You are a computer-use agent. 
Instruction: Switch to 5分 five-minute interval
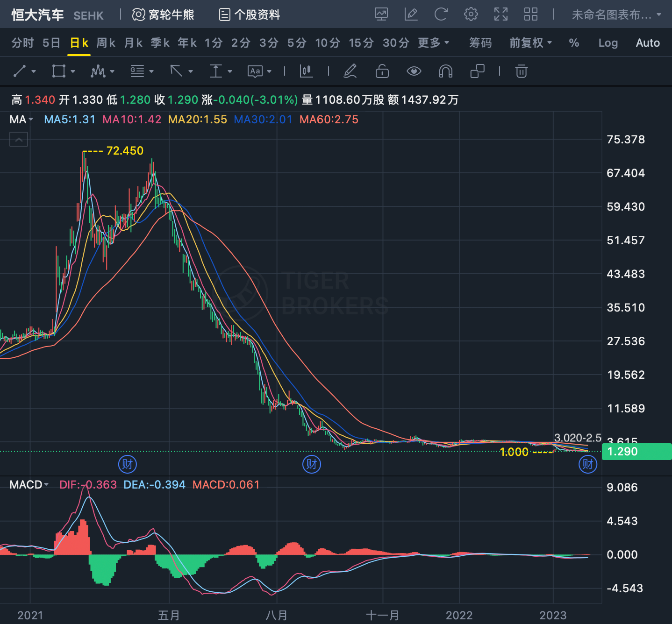click(x=297, y=43)
